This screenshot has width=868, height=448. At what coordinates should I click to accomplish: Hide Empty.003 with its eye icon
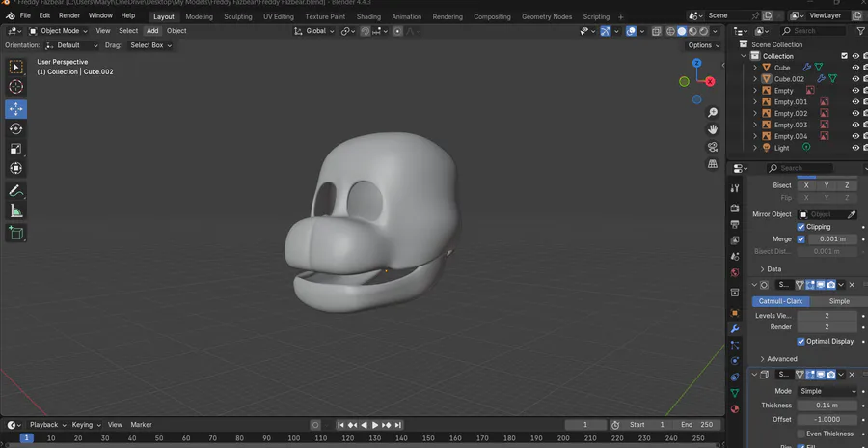click(x=855, y=125)
